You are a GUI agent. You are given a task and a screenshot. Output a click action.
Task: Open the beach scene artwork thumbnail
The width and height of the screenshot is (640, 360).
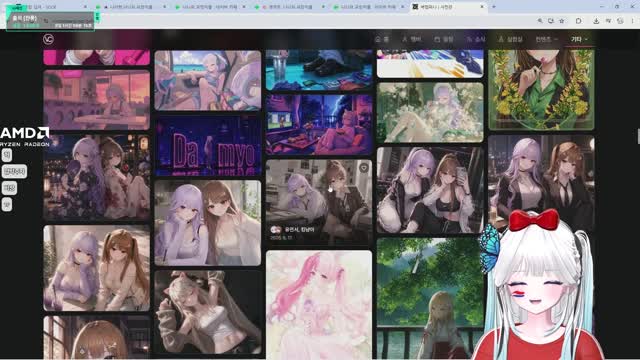[208, 80]
